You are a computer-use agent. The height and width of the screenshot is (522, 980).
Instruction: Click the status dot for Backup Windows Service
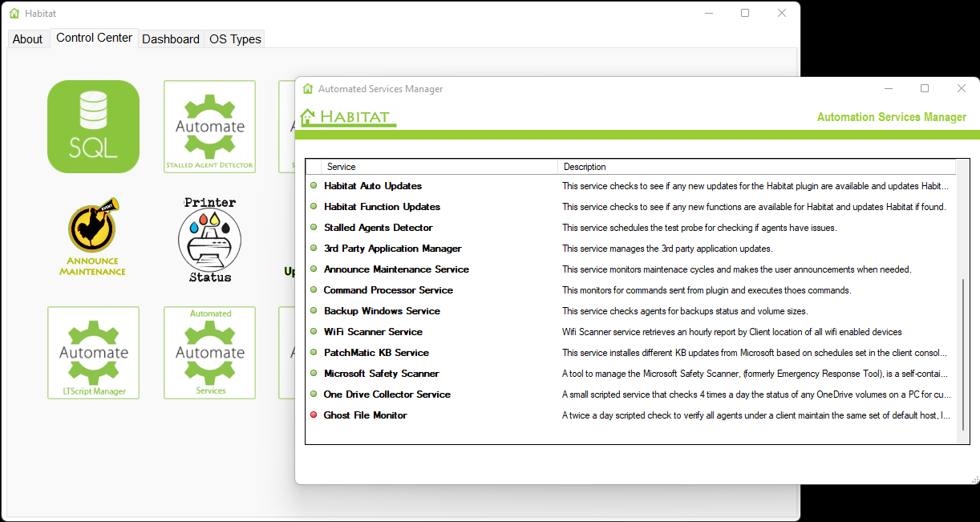click(314, 311)
